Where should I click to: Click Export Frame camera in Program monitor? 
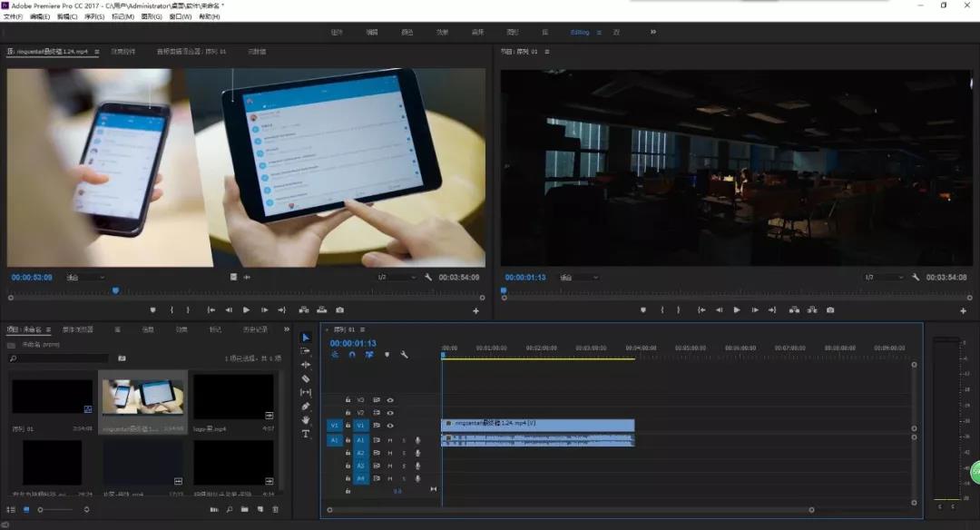830,310
